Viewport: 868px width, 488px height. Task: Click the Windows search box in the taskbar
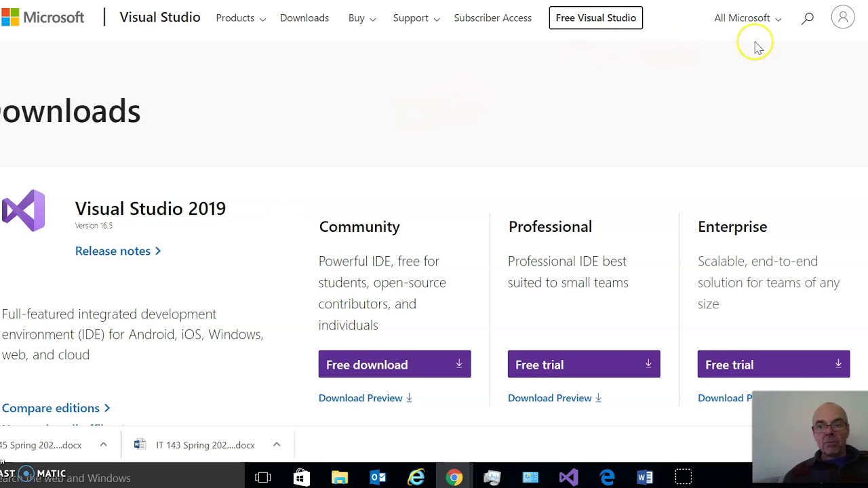click(x=122, y=478)
